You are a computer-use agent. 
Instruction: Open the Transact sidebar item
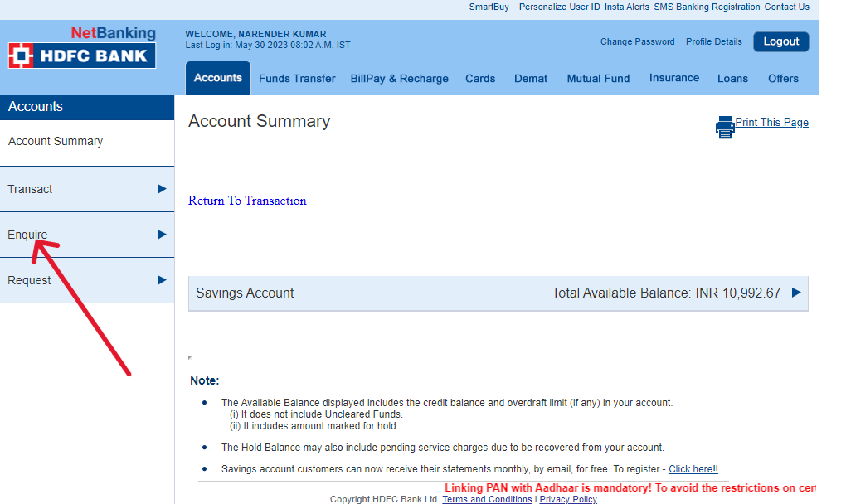[87, 189]
